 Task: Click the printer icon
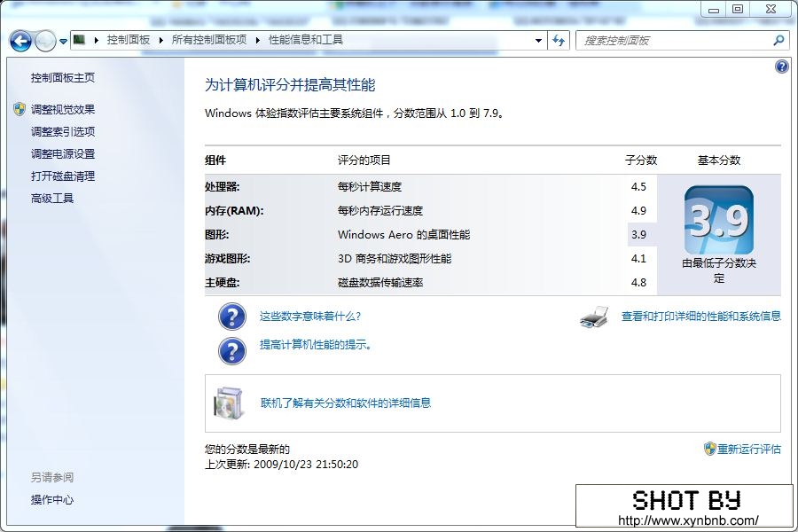pyautogui.click(x=594, y=317)
